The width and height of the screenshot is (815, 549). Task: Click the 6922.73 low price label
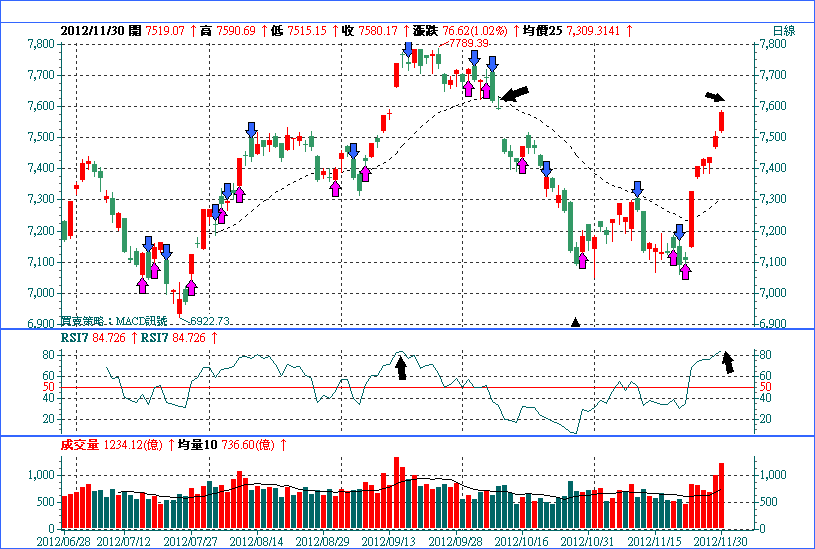click(x=211, y=321)
